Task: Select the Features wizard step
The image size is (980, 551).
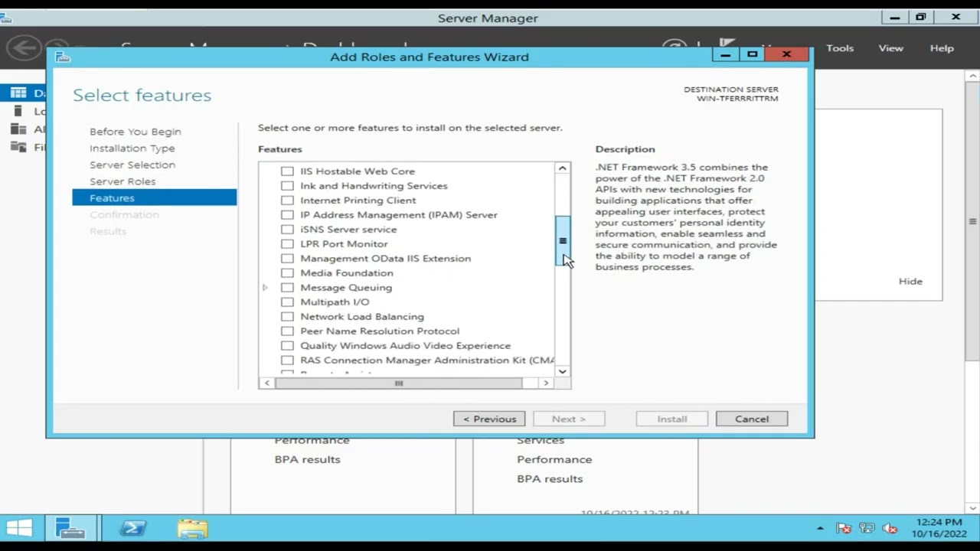Action: (x=155, y=197)
